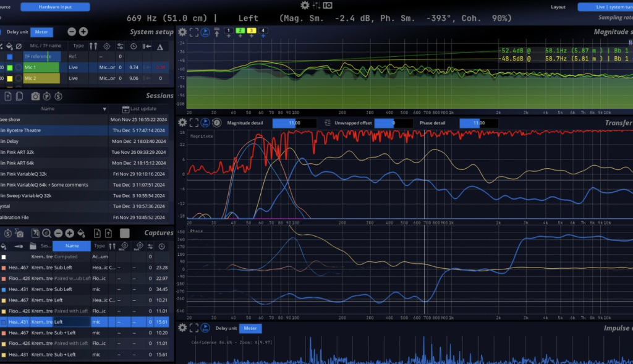Image resolution: width=633 pixels, height=364 pixels.
Task: Toggle the Mic 1 enable circle
Action: (x=19, y=67)
